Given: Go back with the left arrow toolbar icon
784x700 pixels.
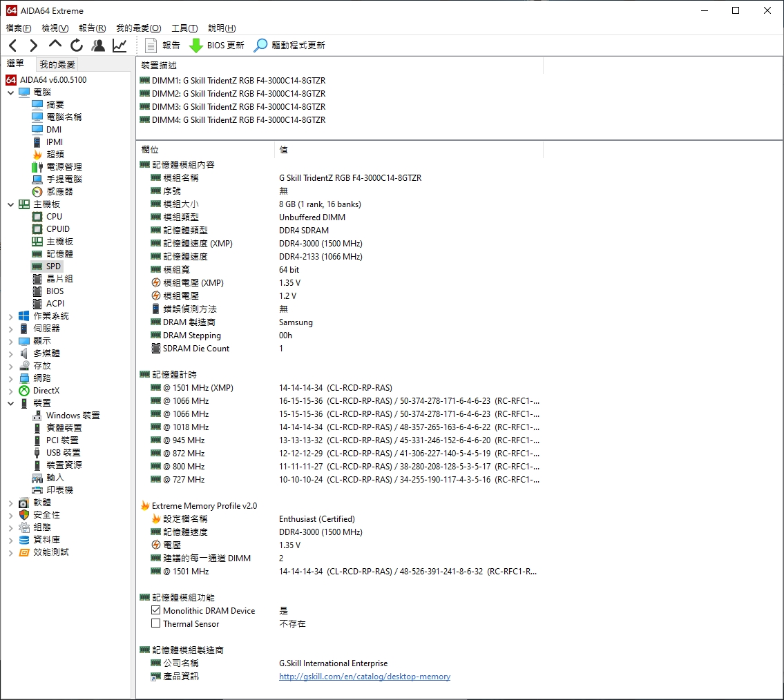Looking at the screenshot, I should point(14,46).
